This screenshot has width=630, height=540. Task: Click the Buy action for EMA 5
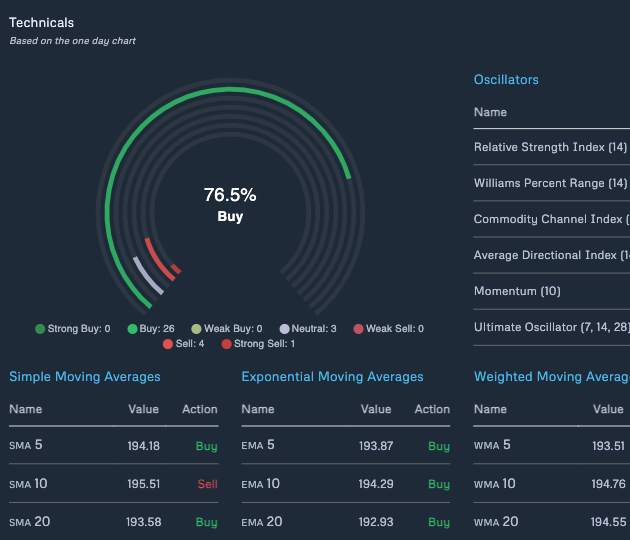click(x=438, y=446)
